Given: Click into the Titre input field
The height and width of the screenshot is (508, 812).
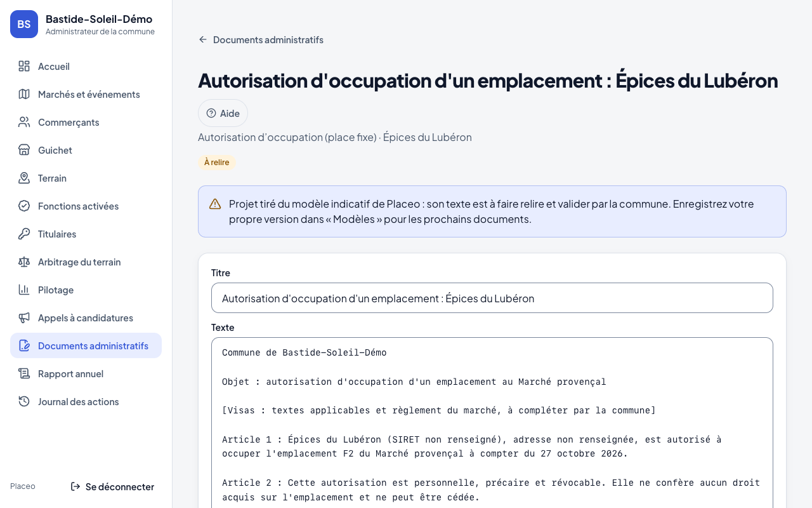Looking at the screenshot, I should pyautogui.click(x=492, y=298).
